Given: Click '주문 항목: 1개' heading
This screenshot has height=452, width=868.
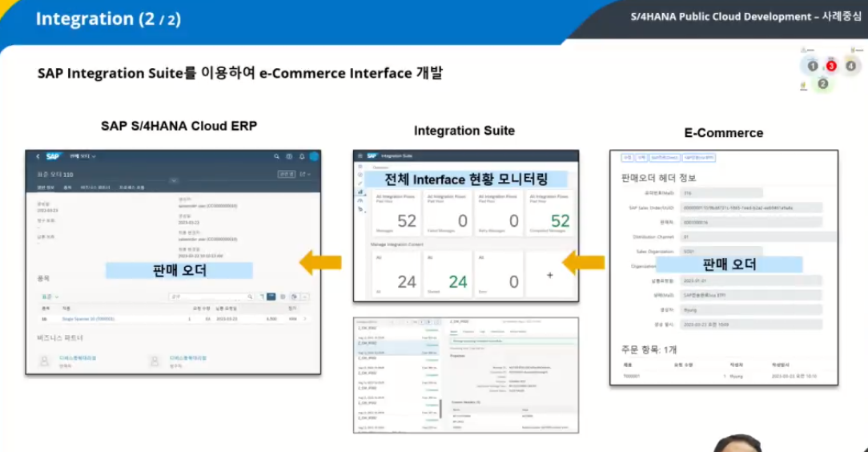Looking at the screenshot, I should click(x=649, y=349).
